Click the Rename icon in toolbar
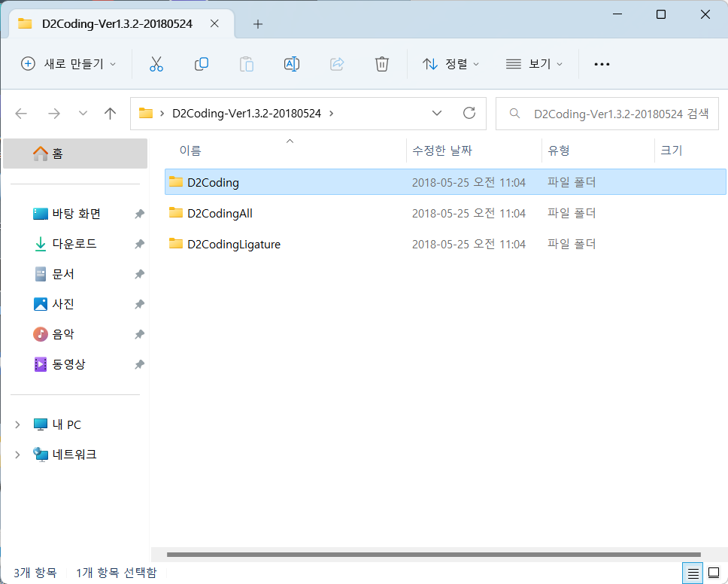728x584 pixels. click(x=291, y=64)
